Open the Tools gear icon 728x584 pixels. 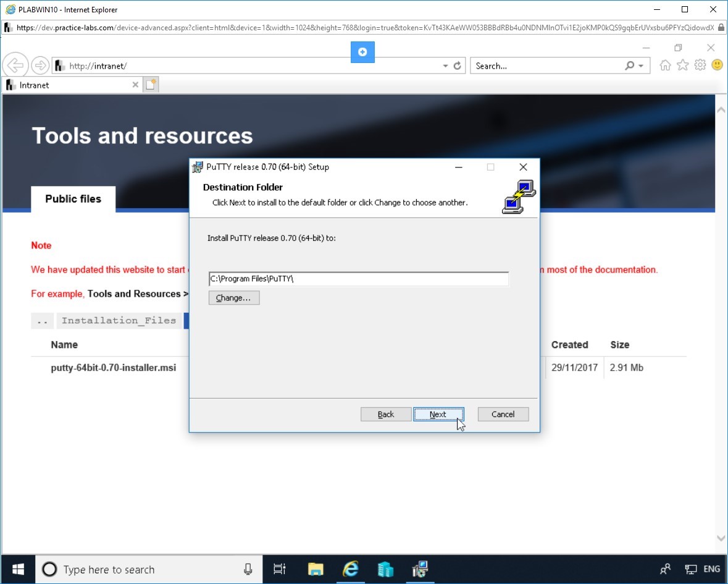700,66
